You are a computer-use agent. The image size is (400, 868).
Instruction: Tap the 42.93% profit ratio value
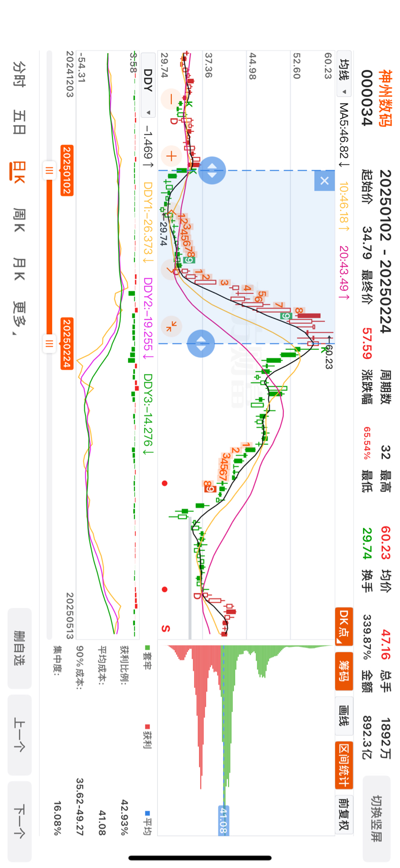(125, 817)
